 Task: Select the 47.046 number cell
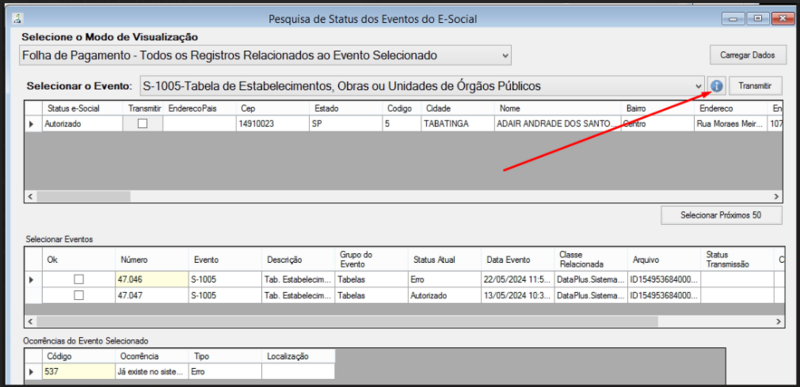tap(152, 279)
